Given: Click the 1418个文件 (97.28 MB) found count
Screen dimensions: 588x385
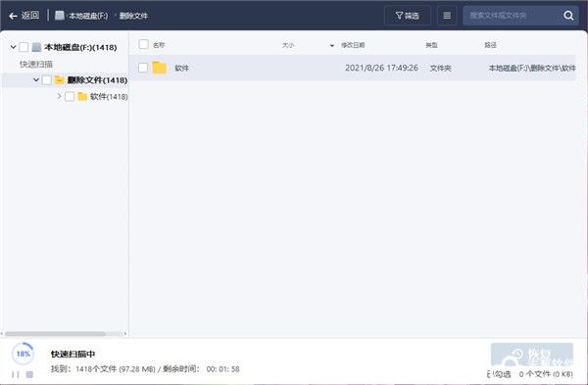Looking at the screenshot, I should click(116, 369).
